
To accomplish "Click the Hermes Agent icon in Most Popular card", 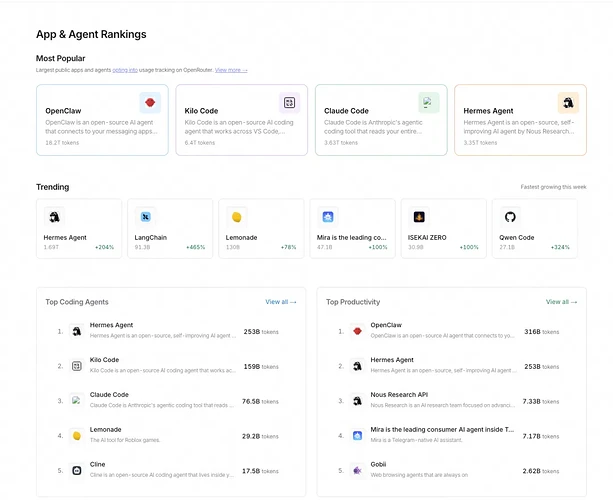I will pyautogui.click(x=568, y=102).
